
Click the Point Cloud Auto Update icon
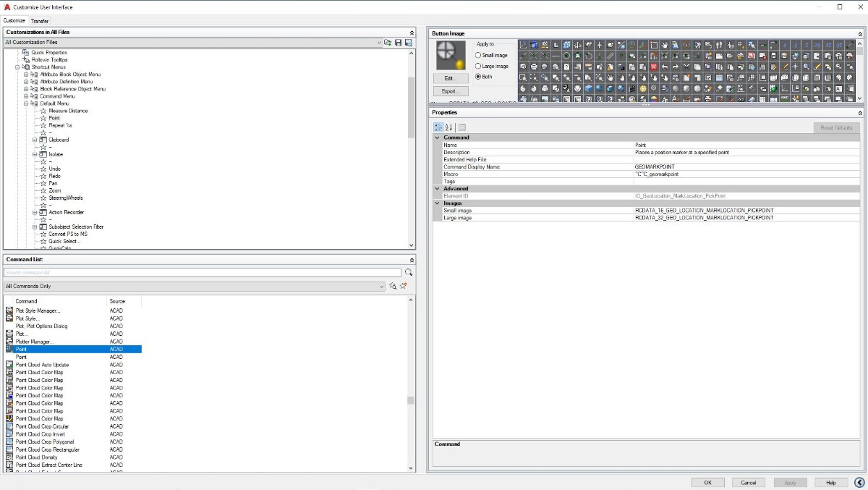tap(9, 365)
